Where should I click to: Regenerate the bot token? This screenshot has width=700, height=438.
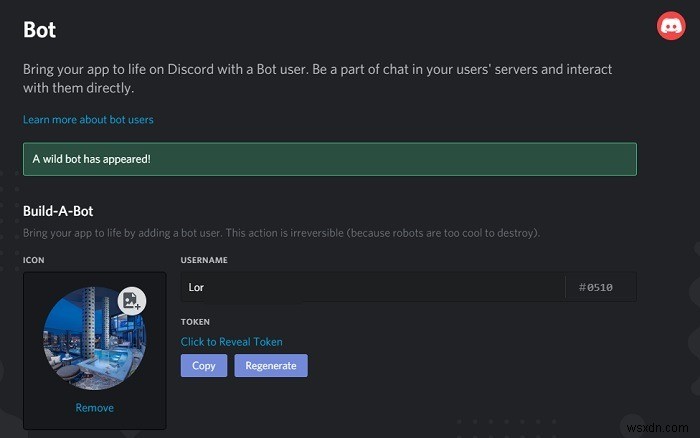pos(271,365)
